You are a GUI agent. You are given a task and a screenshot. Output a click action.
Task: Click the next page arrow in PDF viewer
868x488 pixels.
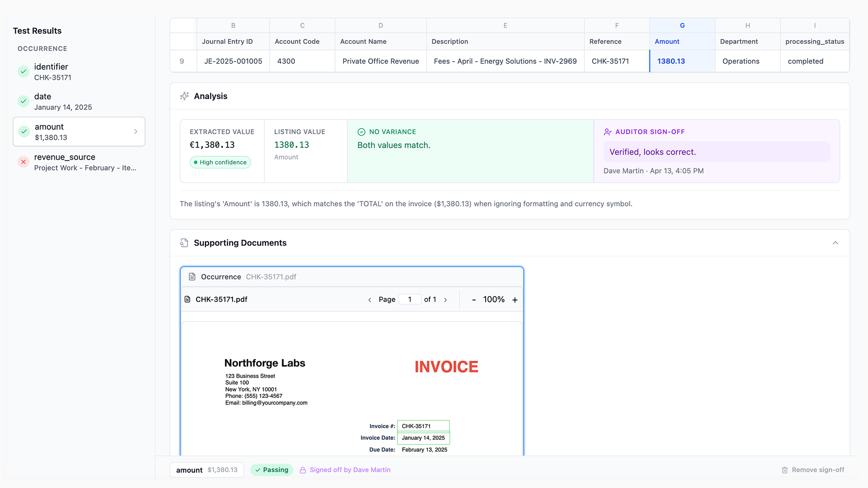tap(446, 299)
